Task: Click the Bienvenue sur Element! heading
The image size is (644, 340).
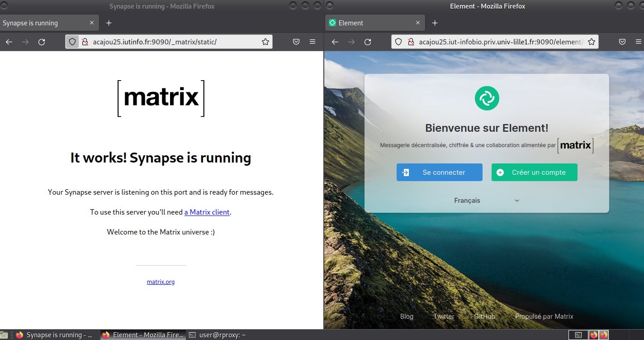Action: (x=487, y=128)
